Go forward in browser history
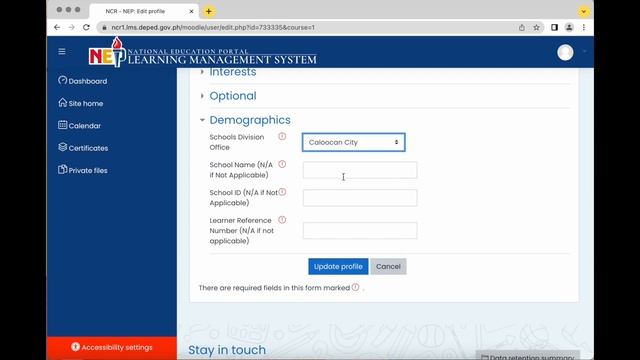This screenshot has height=360, width=640. pyautogui.click(x=71, y=27)
